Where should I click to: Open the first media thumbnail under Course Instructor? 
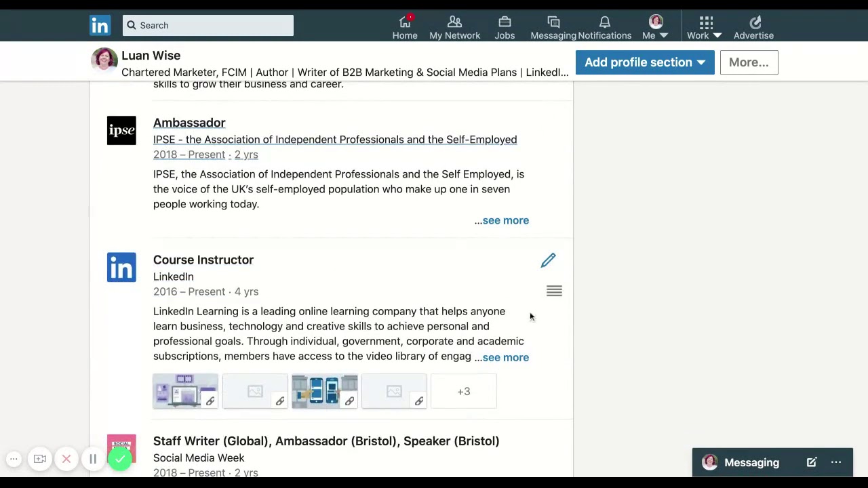coord(185,391)
